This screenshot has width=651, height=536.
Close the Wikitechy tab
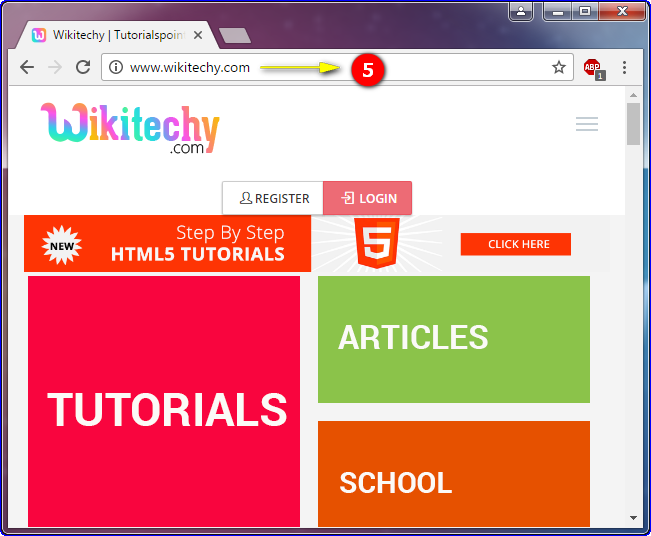coord(198,35)
